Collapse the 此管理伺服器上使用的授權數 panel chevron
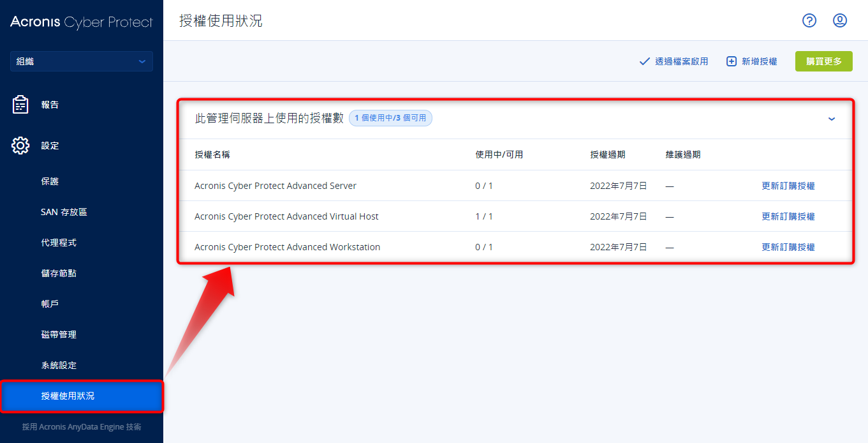868x443 pixels. tap(832, 119)
